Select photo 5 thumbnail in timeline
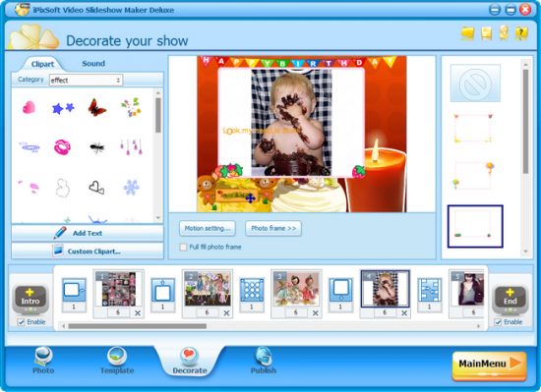The width and height of the screenshot is (541, 392). [x=467, y=289]
